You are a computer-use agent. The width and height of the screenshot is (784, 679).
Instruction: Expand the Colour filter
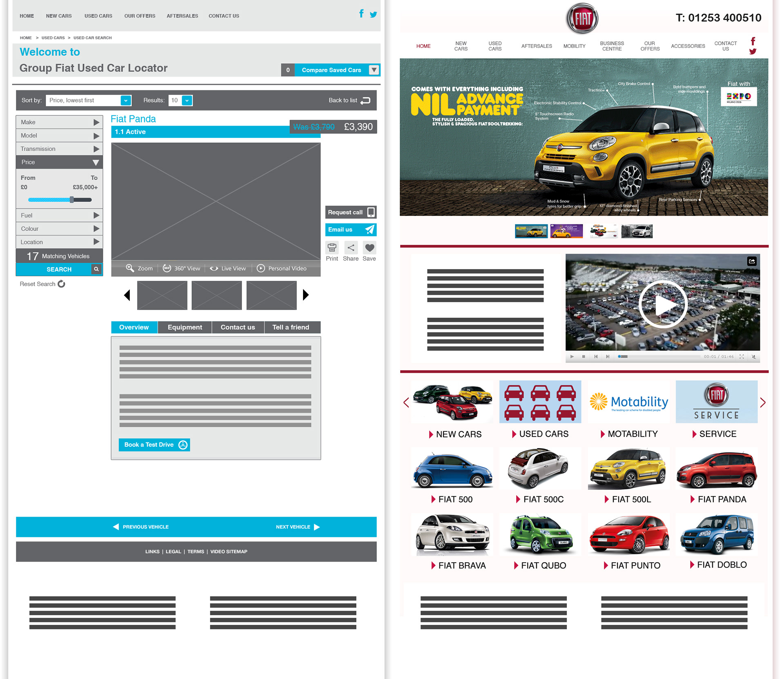tap(59, 229)
